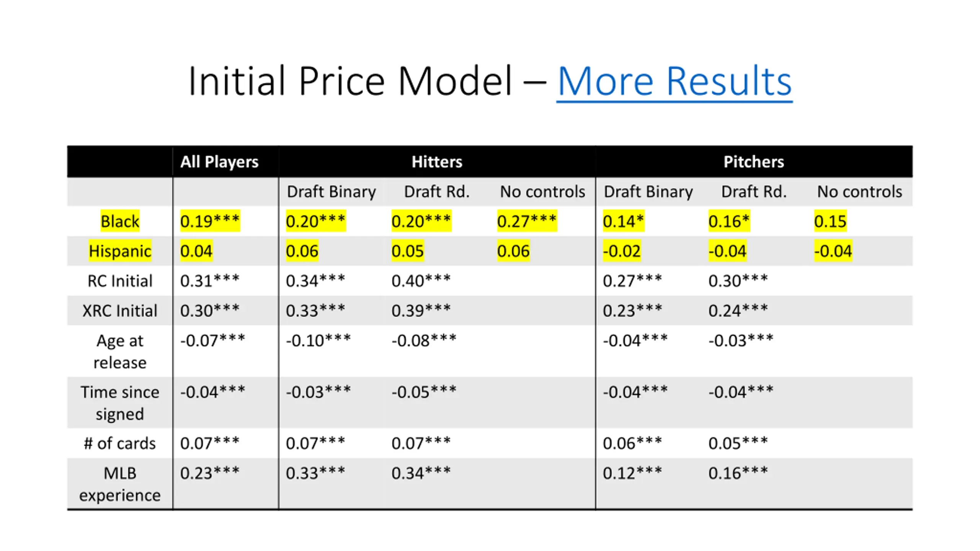Select the highlighted 0.19*** Black coefficient cell
This screenshot has height=551, width=980.
[210, 221]
